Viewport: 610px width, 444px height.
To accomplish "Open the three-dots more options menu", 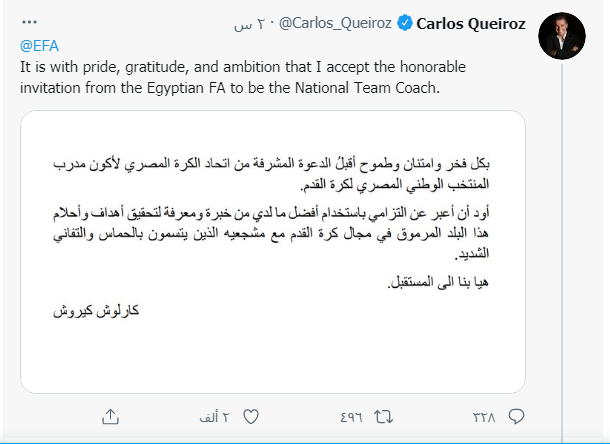I will click(30, 24).
